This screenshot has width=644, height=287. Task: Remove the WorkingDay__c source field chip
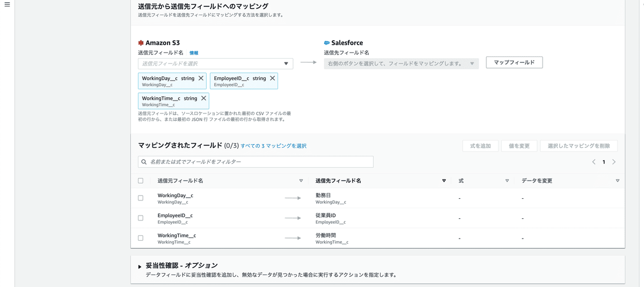click(201, 78)
